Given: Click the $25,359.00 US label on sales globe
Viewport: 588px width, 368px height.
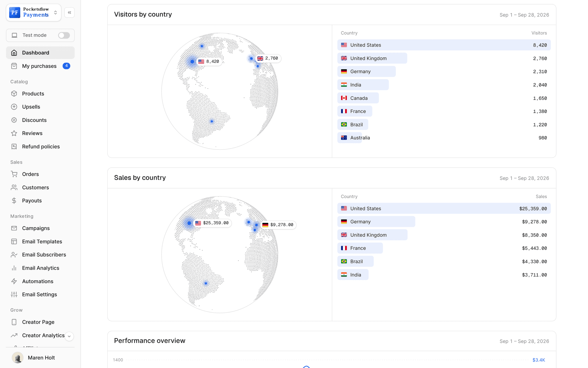Looking at the screenshot, I should tap(213, 223).
